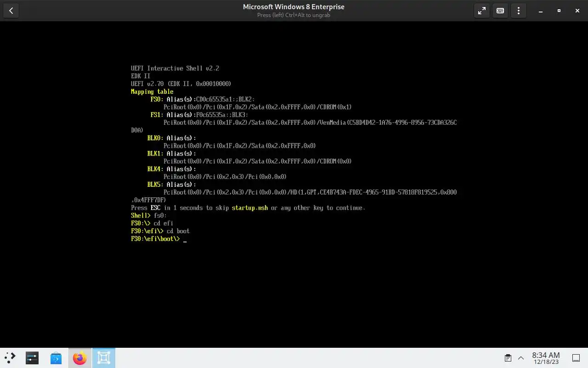
Task: Click the BLK0: alias entry
Action: [x=172, y=138]
